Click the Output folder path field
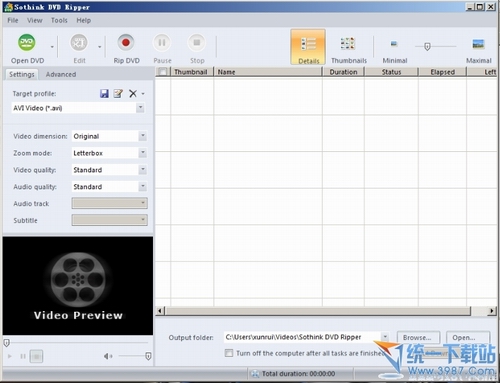Viewport: 500px width, 383px height. pyautogui.click(x=303, y=337)
